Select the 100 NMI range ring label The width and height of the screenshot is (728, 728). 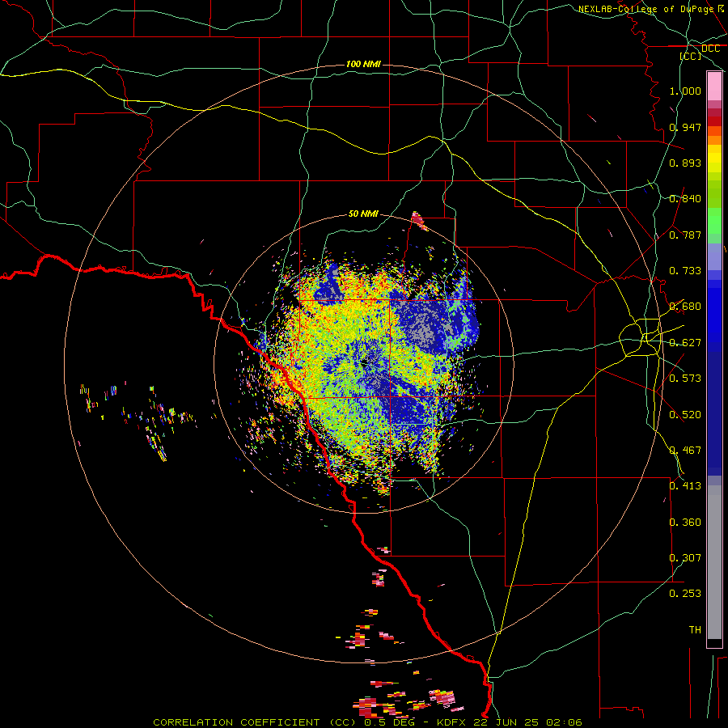click(x=363, y=64)
